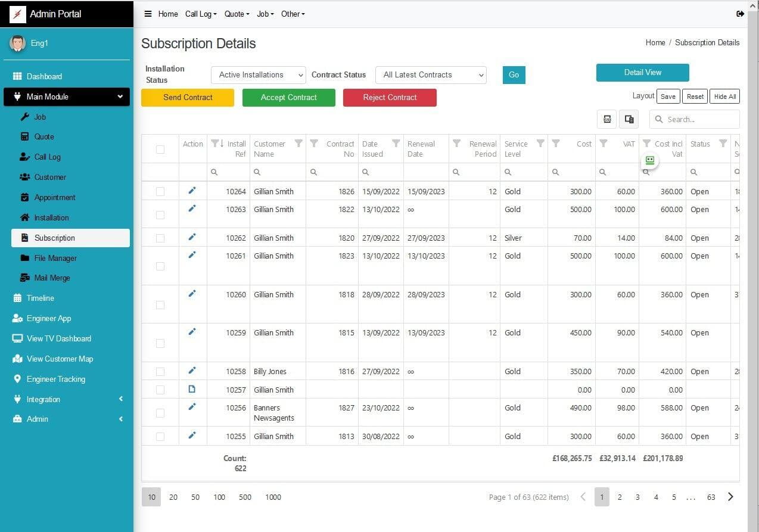Screen dimensions: 759x532
Task: Click the logout icon at top right
Action: pyautogui.click(x=740, y=14)
